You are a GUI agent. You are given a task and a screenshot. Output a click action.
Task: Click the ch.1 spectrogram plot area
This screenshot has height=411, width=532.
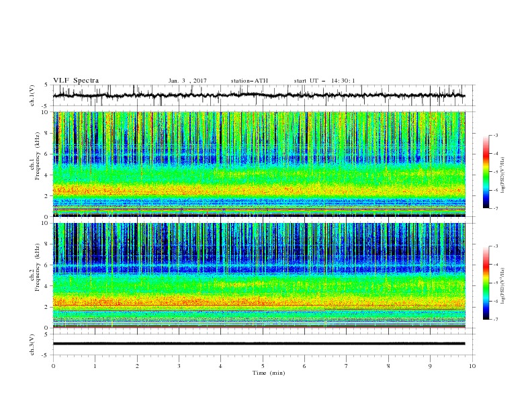tap(259, 164)
